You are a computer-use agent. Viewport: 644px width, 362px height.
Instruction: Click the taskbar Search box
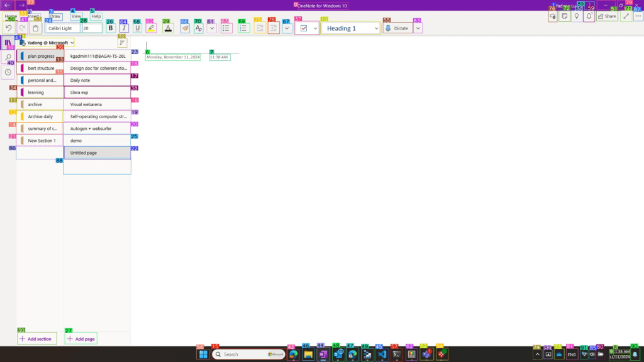coord(248,354)
